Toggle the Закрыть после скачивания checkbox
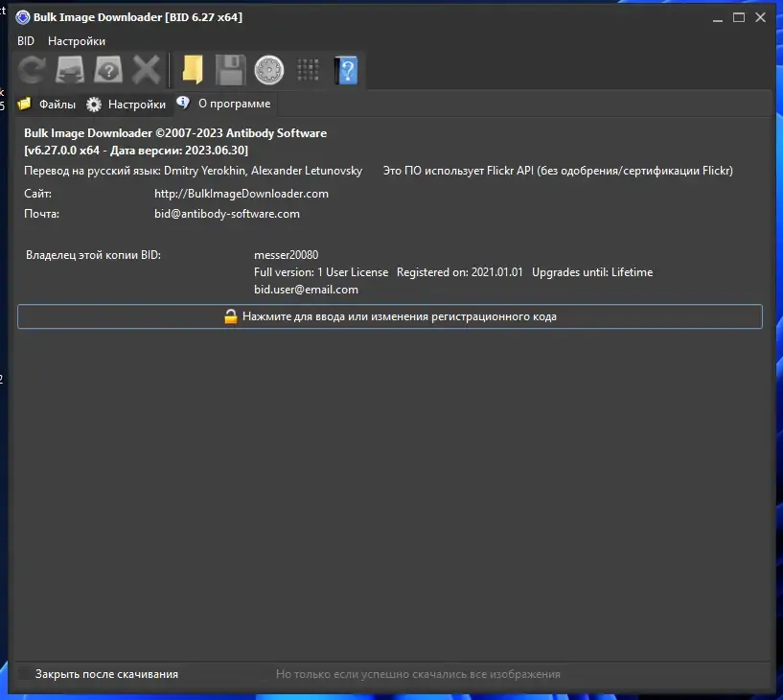The width and height of the screenshot is (783, 700). (25, 673)
